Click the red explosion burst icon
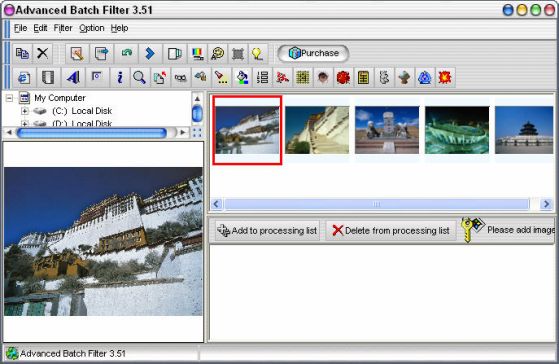 [x=445, y=77]
